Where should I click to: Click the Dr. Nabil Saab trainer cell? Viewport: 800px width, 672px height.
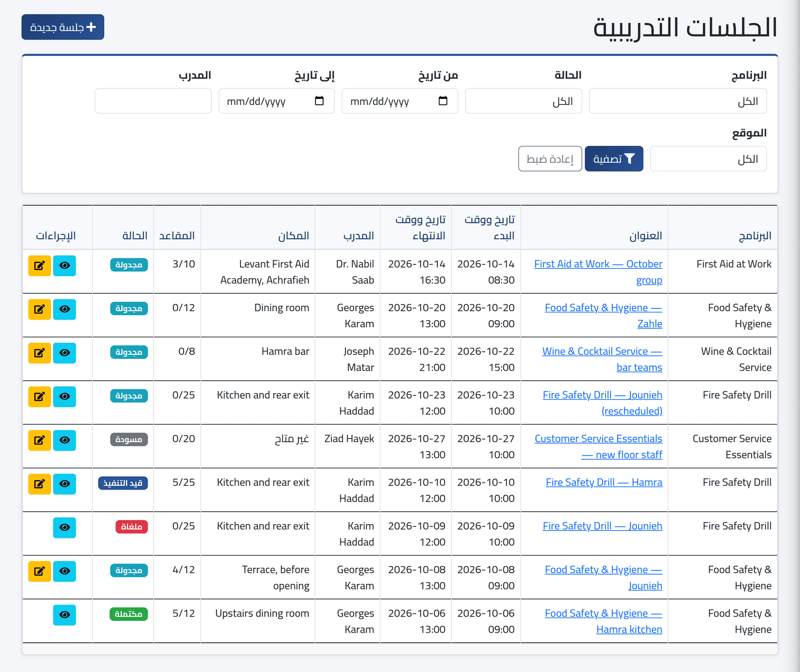point(347,271)
